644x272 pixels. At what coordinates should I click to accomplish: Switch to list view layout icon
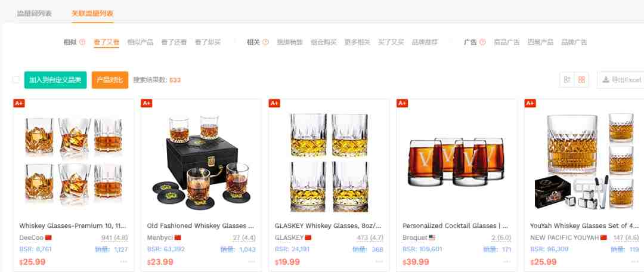(567, 80)
